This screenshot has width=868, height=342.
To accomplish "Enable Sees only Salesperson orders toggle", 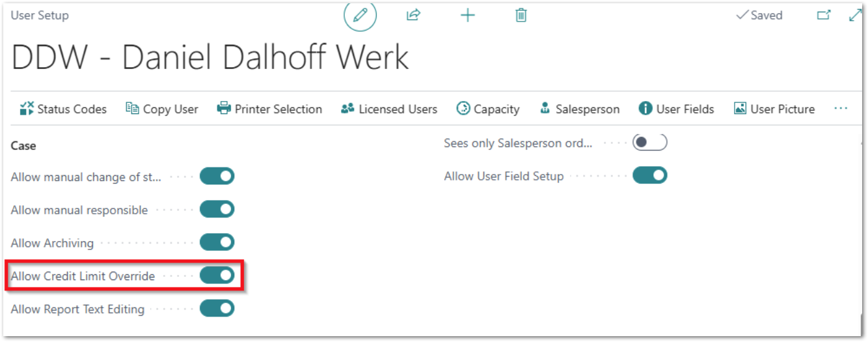I will tap(650, 143).
